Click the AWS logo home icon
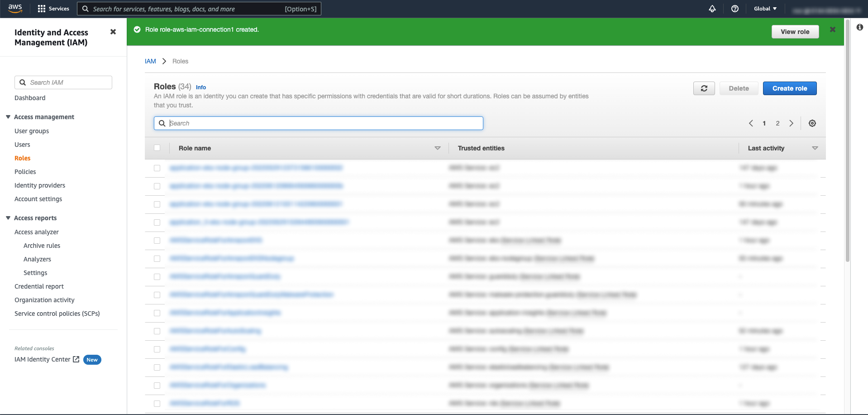 click(15, 9)
